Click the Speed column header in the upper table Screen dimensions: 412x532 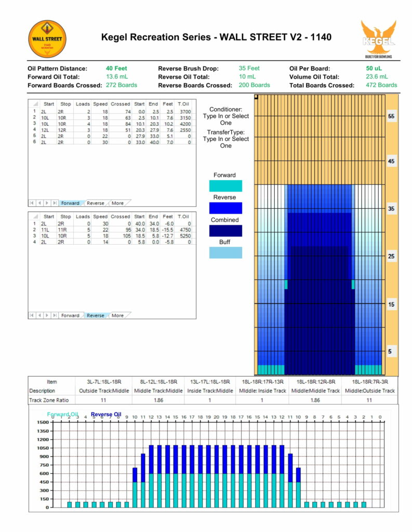[100, 104]
